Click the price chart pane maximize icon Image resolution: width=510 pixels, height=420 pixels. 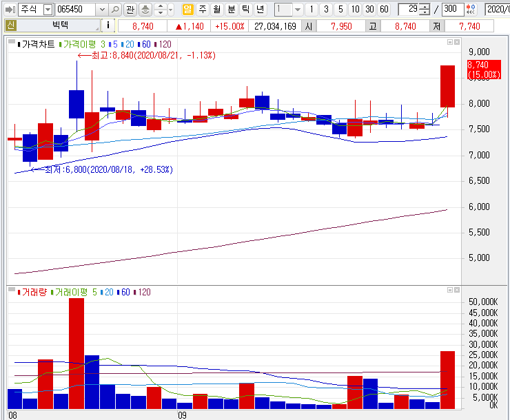pos(450,42)
